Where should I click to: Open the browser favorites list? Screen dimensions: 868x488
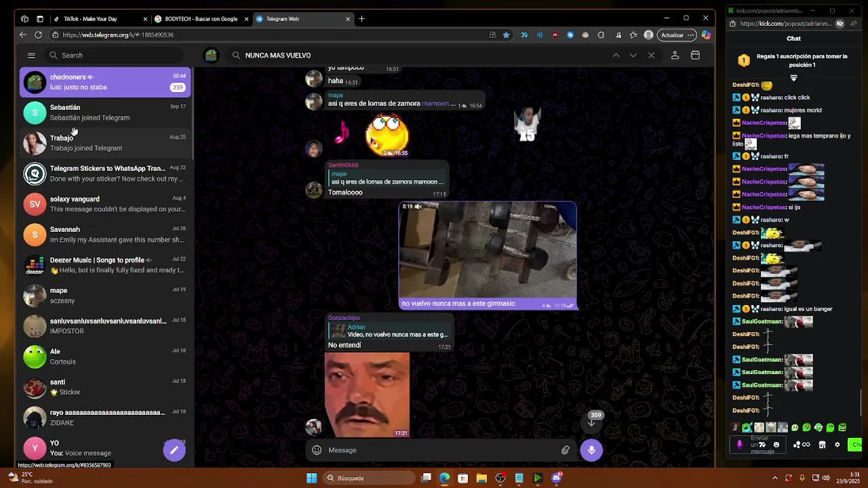pyautogui.click(x=633, y=35)
